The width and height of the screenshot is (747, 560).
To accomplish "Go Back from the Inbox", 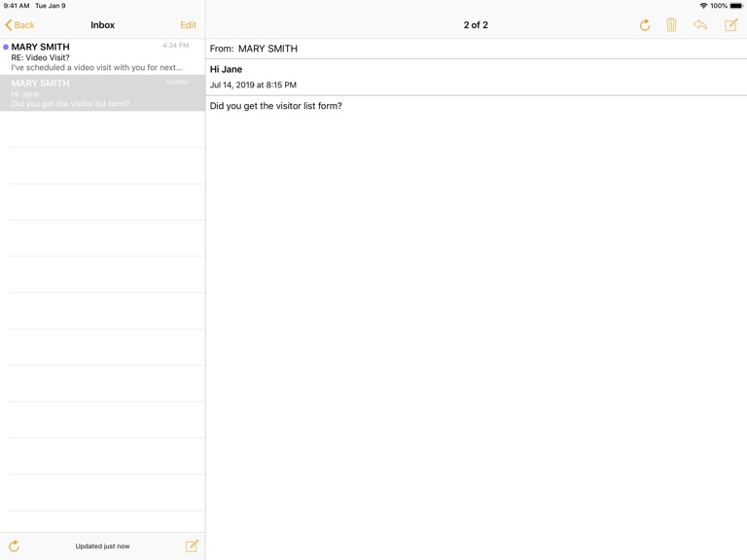I will (x=19, y=25).
